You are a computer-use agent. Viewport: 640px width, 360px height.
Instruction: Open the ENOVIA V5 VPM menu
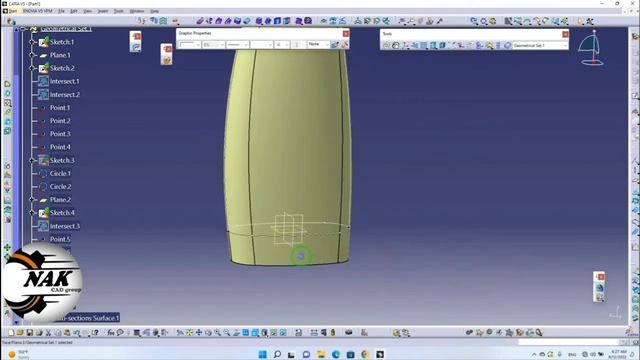click(38, 11)
